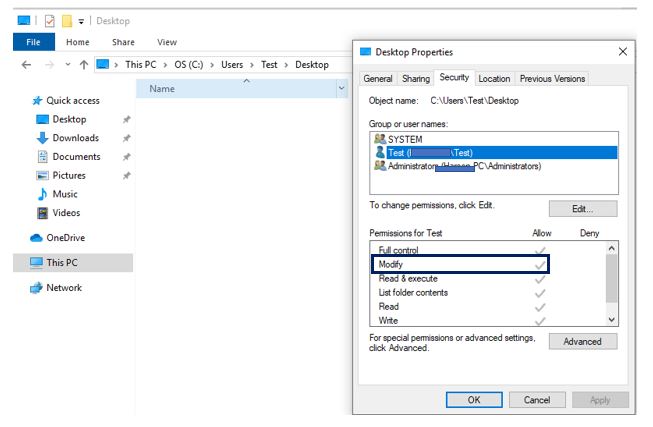
Task: Open Videos in the navigation pane
Action: click(x=66, y=213)
